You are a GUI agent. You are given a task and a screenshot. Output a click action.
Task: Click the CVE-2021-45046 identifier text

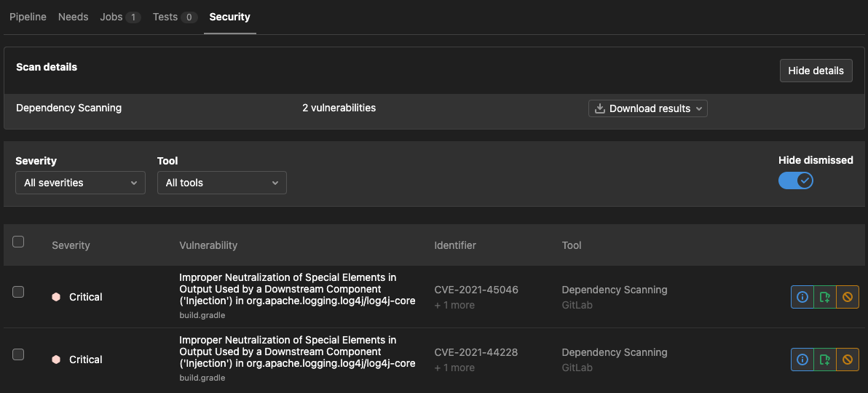[x=476, y=290]
